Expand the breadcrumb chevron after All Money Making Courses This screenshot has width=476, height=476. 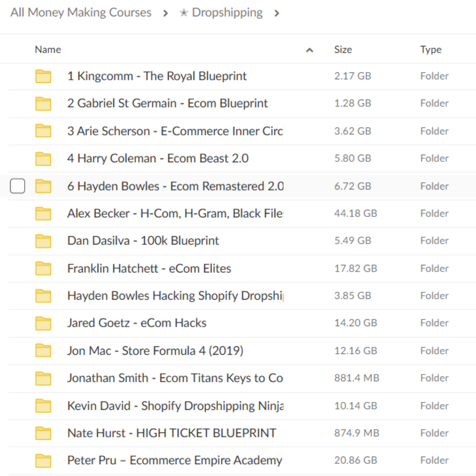coord(165,13)
